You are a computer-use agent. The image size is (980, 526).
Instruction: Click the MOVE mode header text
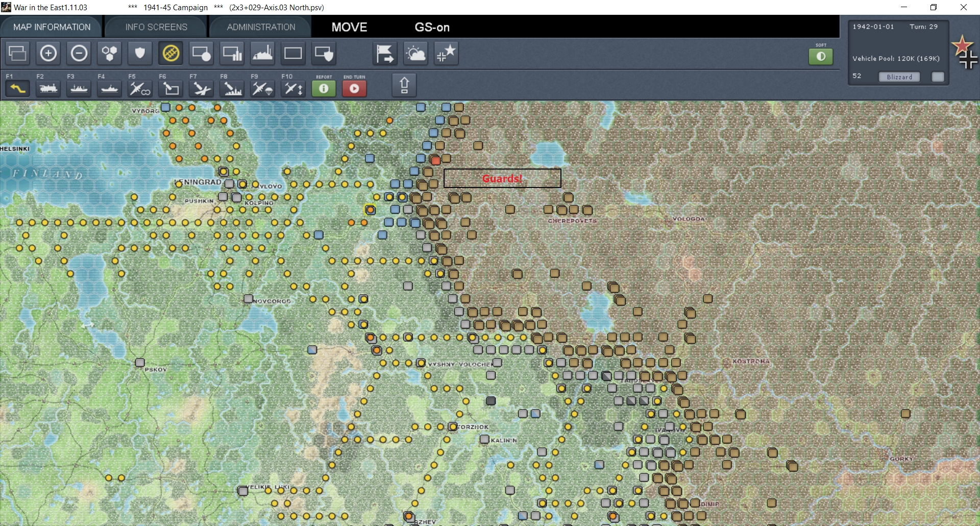click(x=349, y=27)
